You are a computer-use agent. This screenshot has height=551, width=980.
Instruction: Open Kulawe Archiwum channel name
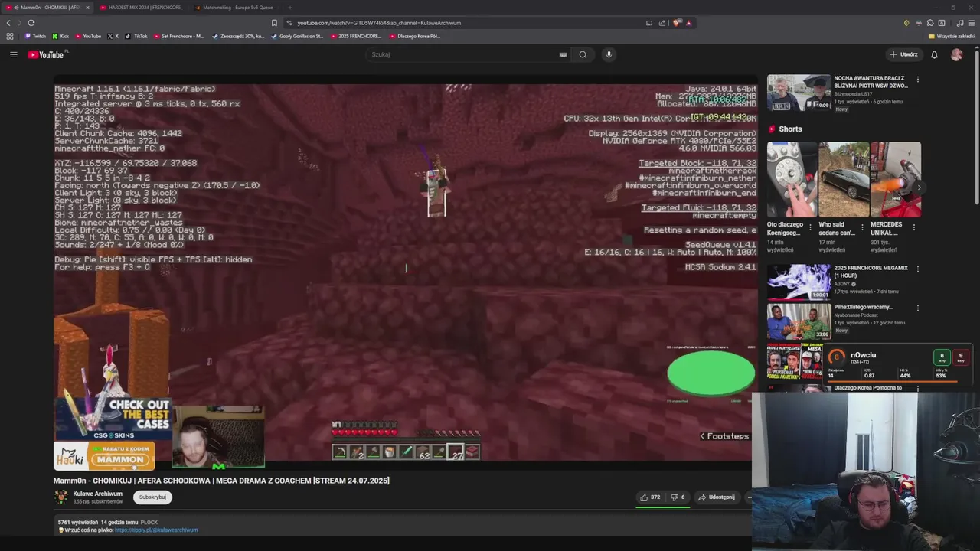(97, 494)
